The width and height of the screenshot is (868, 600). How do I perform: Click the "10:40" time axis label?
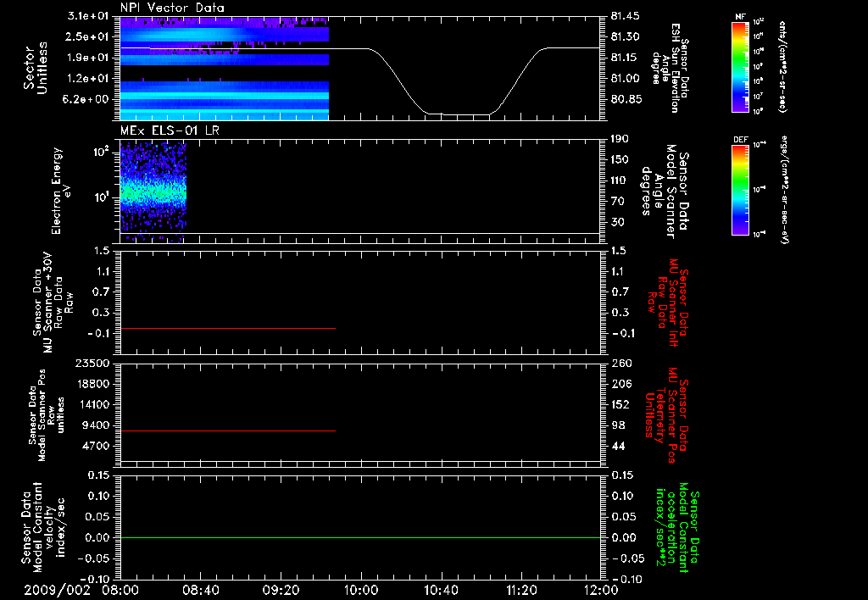[441, 590]
